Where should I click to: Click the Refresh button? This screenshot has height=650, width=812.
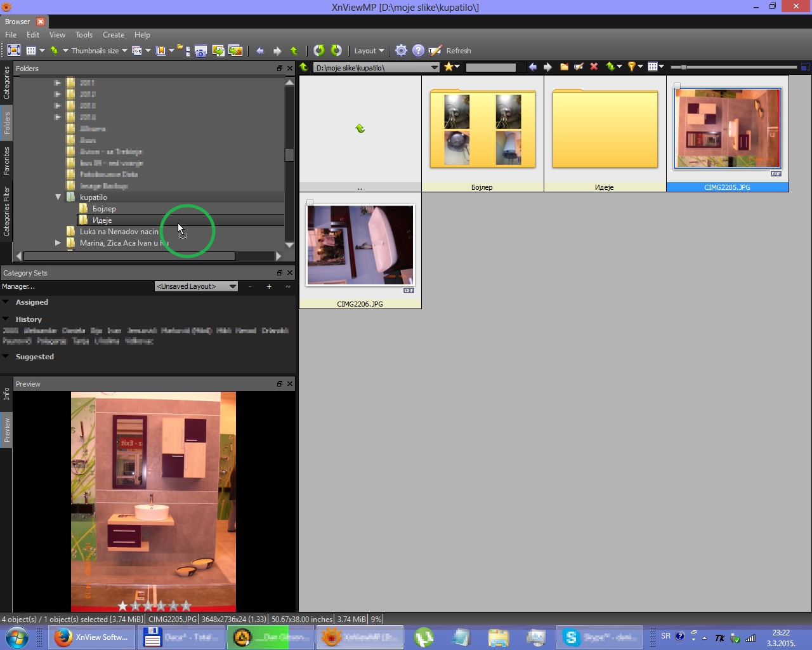coord(458,51)
